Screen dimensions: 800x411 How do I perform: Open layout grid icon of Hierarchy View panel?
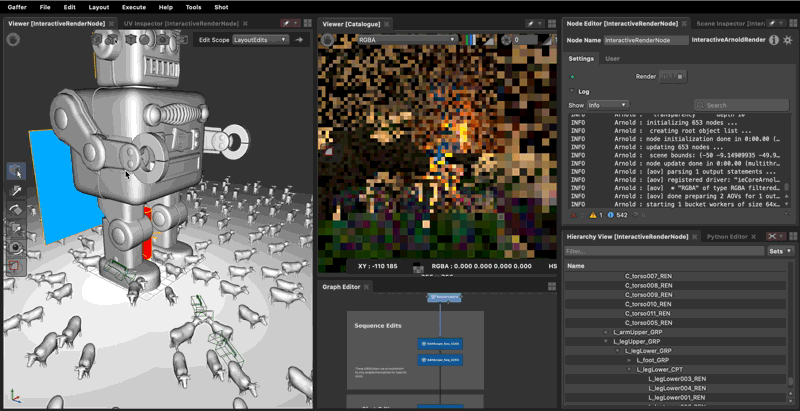[x=793, y=237]
